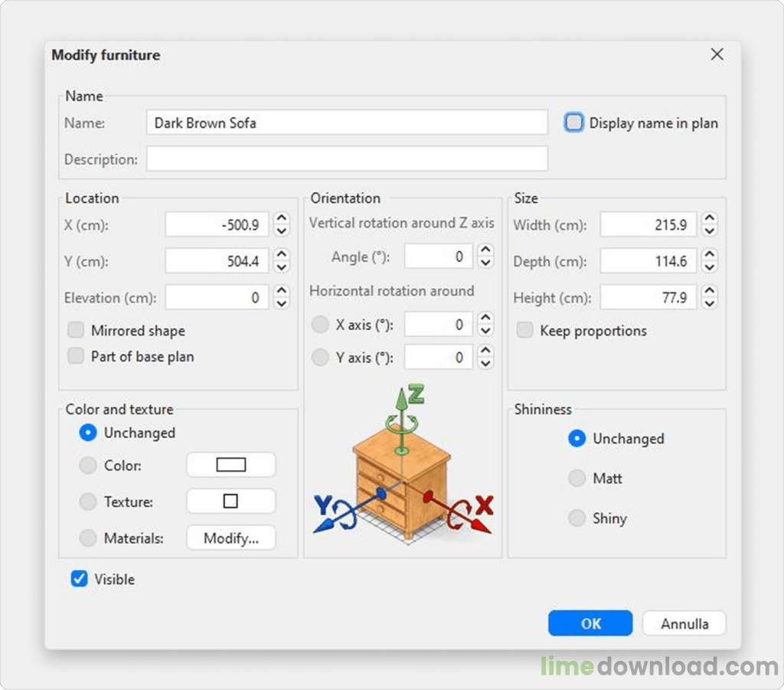Select the Materials radio button
The image size is (784, 690).
pos(88,538)
